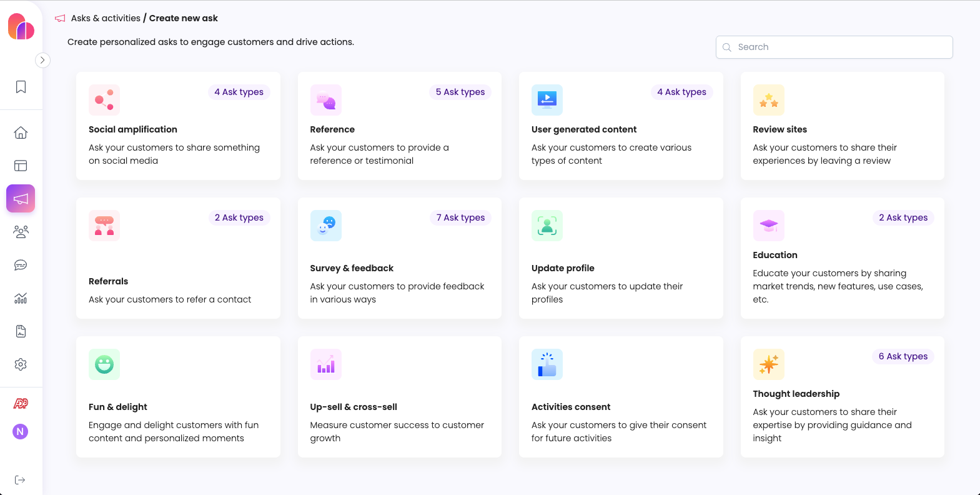Screen dimensions: 980x495
Task: Click the Fun & delight smiley icon
Action: coord(104,364)
